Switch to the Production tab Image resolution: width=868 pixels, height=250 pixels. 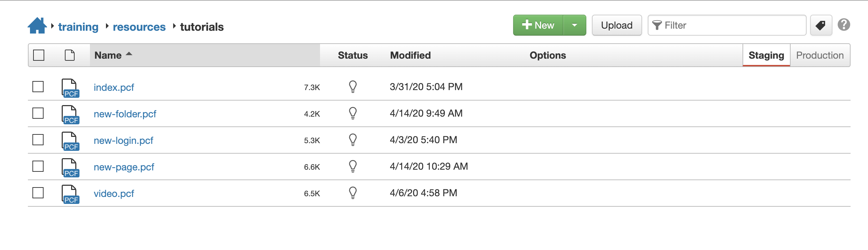[x=820, y=55]
